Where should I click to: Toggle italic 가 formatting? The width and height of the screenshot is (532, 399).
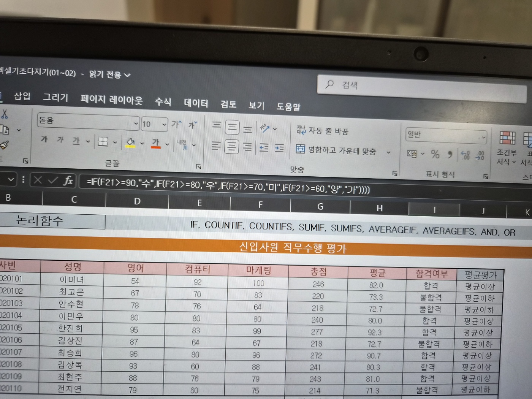(x=60, y=140)
